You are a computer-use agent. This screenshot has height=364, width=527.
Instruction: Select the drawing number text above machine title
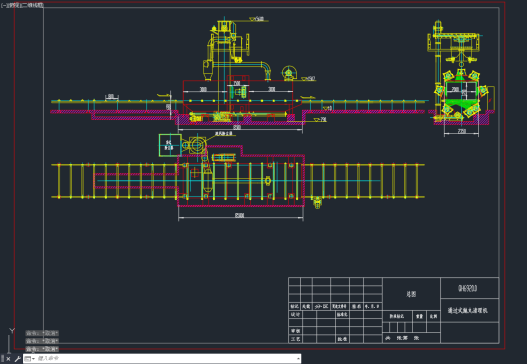pyautogui.click(x=468, y=288)
